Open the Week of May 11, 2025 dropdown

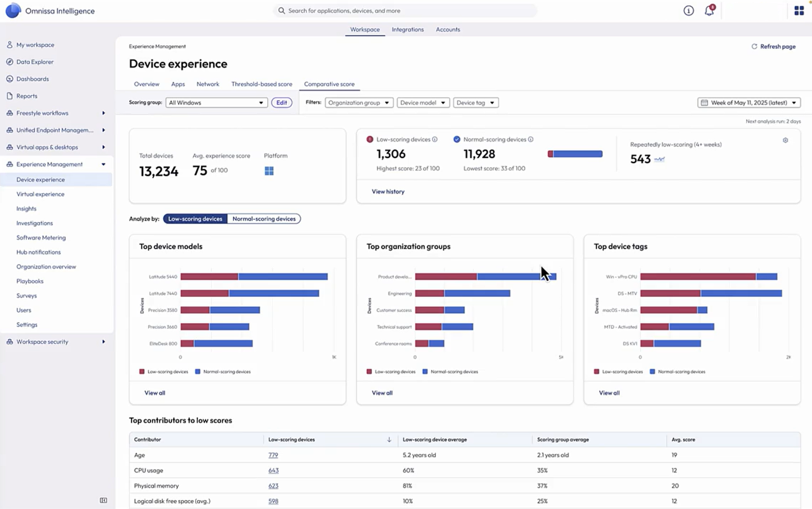point(749,103)
